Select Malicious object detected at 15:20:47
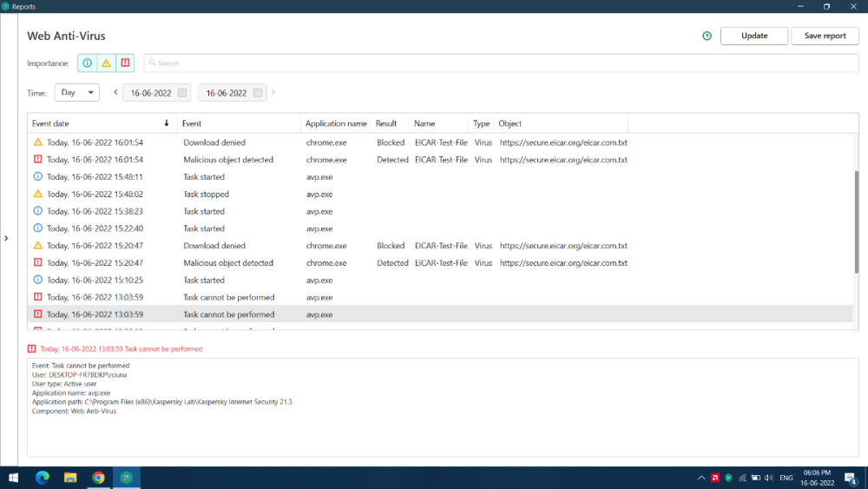The image size is (868, 489). 440,262
